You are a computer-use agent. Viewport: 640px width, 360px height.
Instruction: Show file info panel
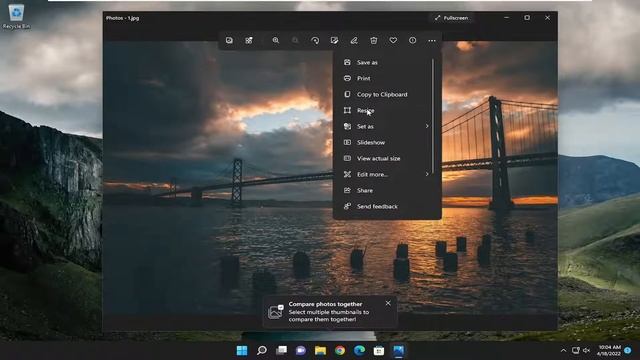pos(413,40)
